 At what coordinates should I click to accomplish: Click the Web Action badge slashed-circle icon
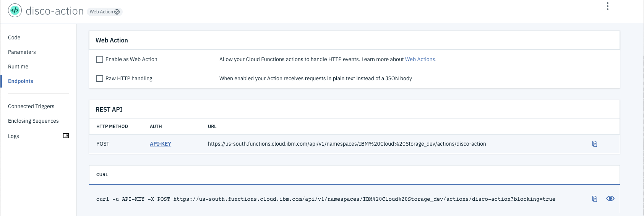click(117, 12)
